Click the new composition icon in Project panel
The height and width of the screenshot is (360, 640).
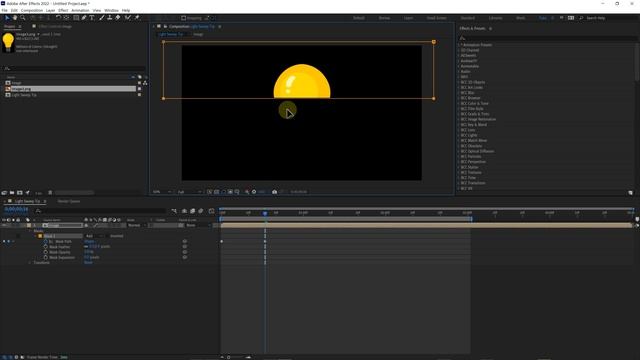tap(20, 193)
